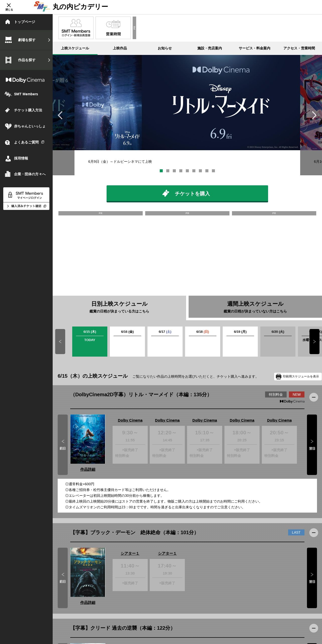
Task: Open 採用情報 recruitment page
Action: click(26, 158)
